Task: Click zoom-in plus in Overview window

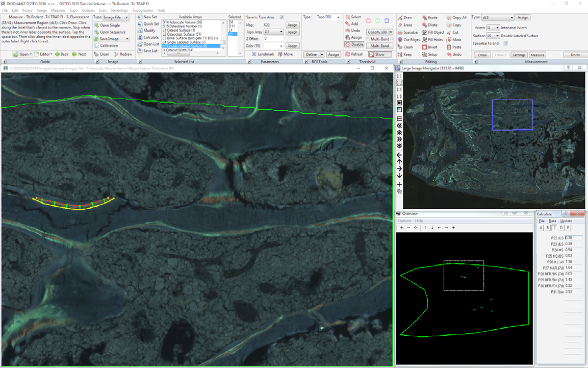Action: (402, 228)
